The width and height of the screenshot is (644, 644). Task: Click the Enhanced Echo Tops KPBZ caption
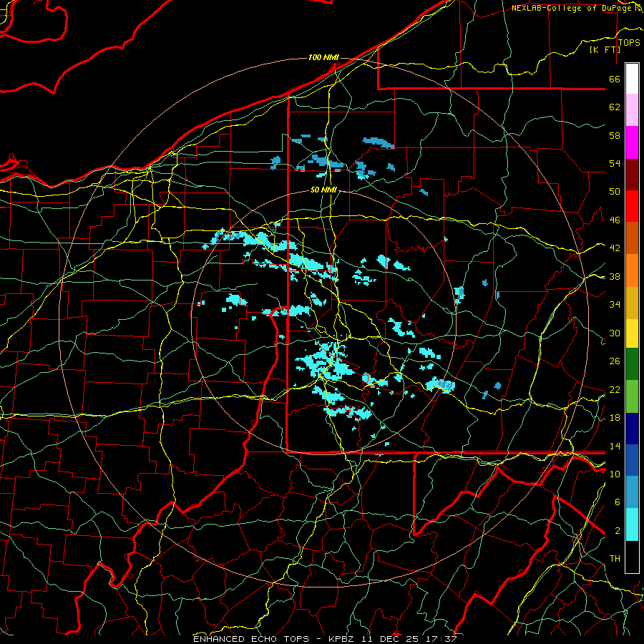pos(325,639)
